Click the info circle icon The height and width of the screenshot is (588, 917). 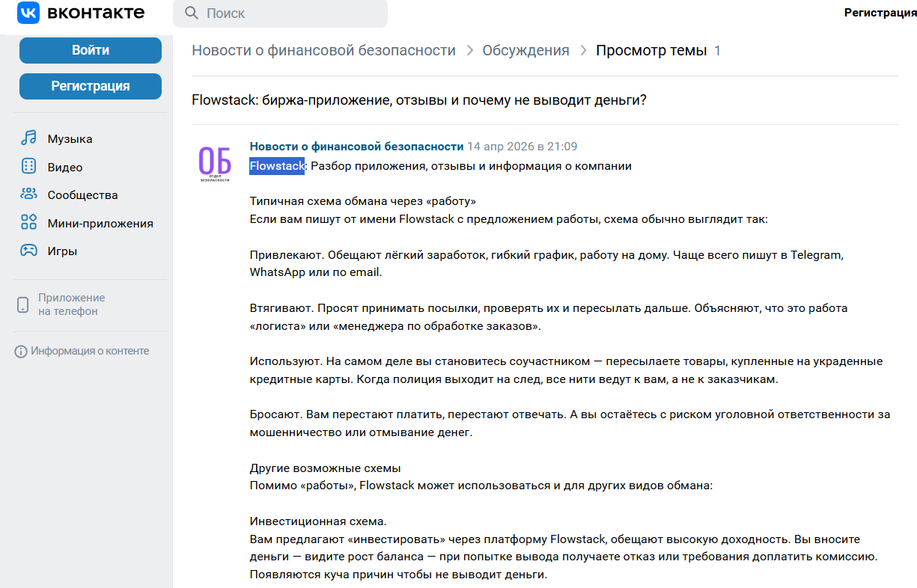click(21, 352)
